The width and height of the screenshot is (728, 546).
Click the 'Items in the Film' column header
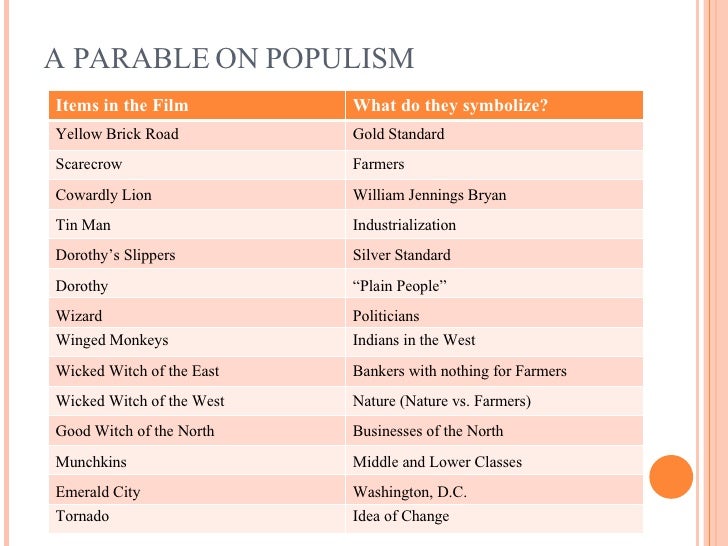[197, 105]
